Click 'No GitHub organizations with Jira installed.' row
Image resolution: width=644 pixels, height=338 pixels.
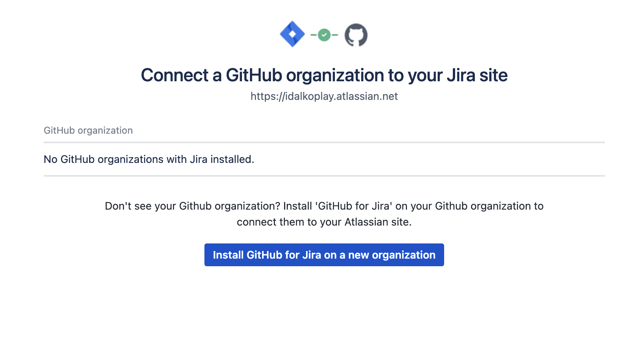pos(324,159)
